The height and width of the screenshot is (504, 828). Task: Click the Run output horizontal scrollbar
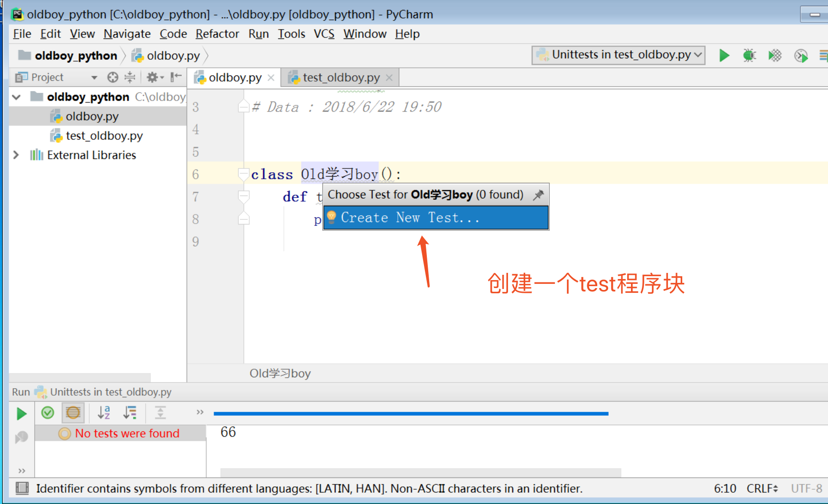point(421,473)
